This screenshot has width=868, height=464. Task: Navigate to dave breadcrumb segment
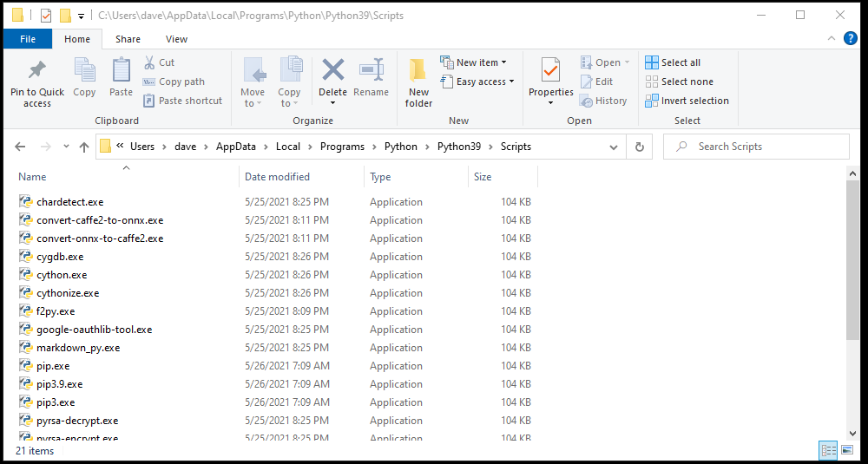pyautogui.click(x=186, y=147)
